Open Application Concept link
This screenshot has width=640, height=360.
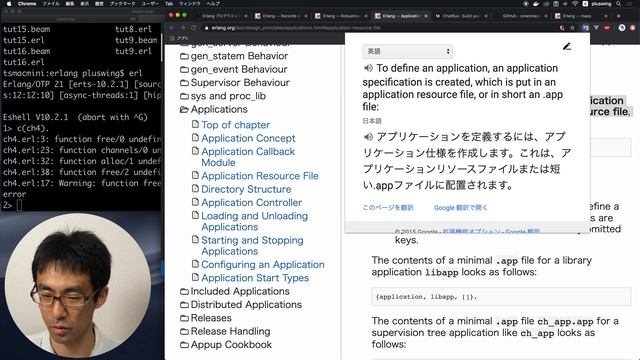tap(248, 138)
